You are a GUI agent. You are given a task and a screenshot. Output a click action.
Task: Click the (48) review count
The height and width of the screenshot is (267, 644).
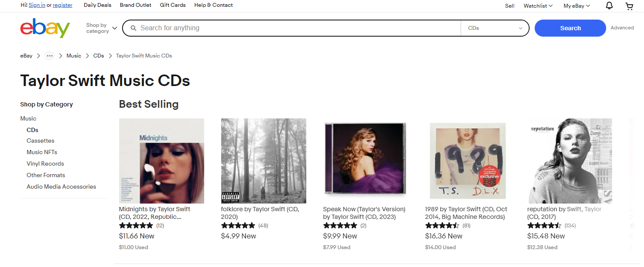(263, 226)
